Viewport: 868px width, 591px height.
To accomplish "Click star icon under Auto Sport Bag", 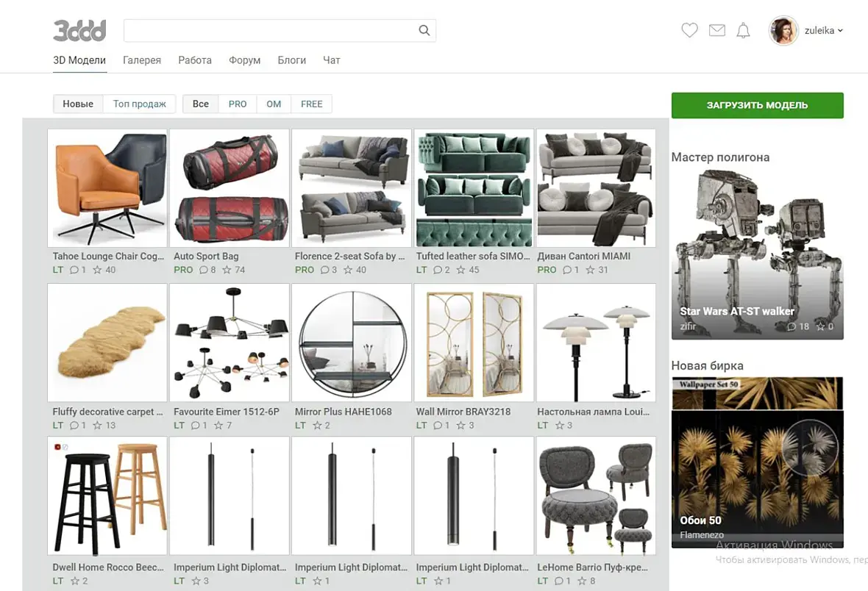I will pos(227,270).
